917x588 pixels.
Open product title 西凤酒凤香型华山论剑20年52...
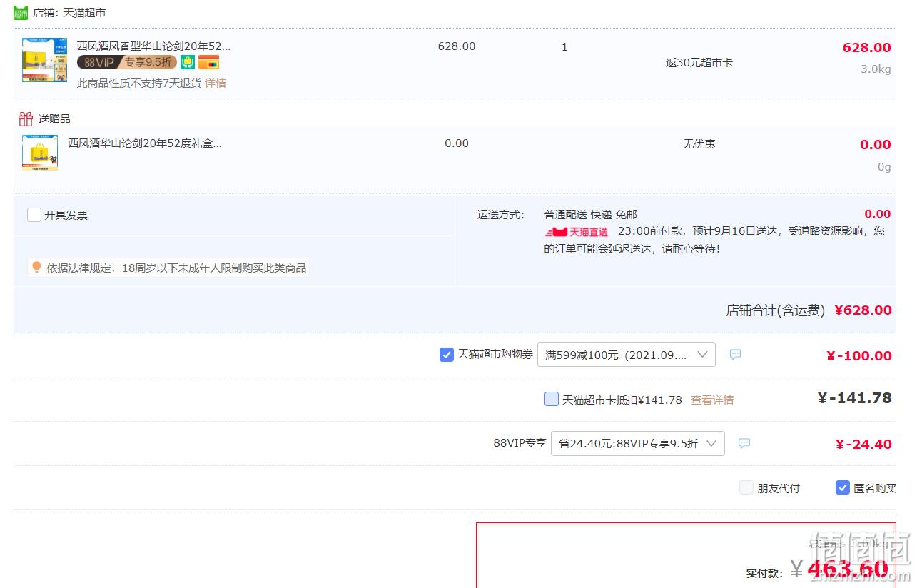[153, 46]
